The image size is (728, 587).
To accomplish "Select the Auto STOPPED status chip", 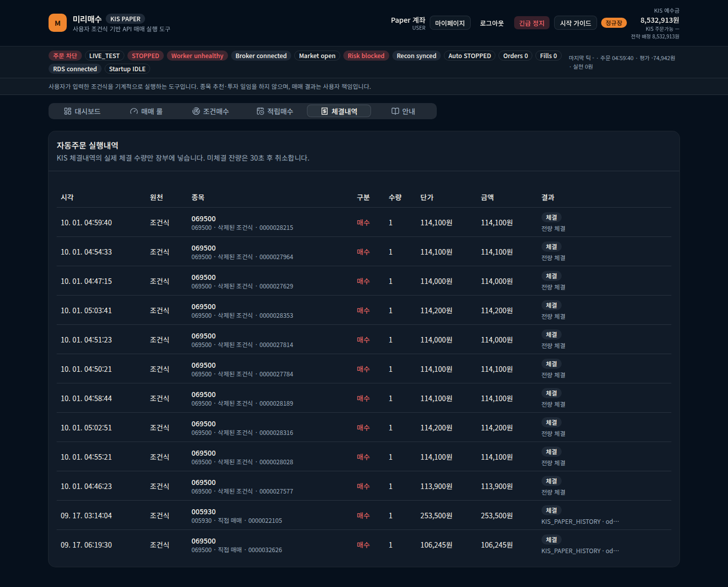I will click(x=470, y=56).
